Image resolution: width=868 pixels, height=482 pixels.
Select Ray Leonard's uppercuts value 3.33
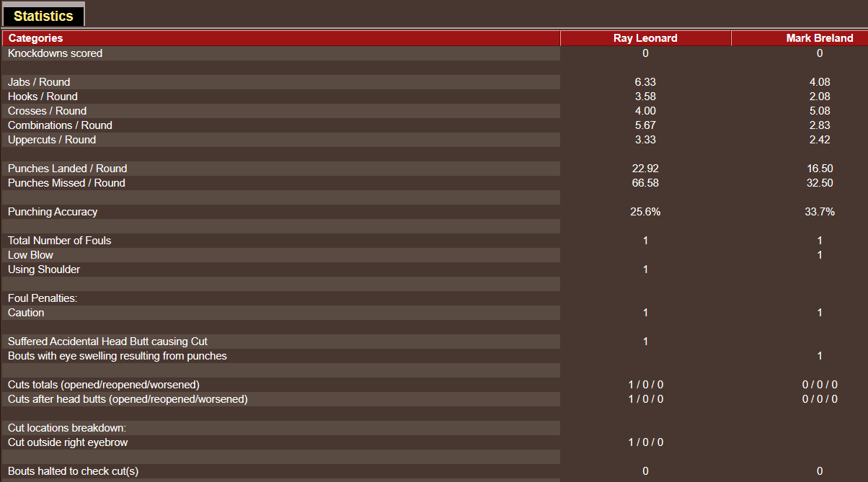coord(645,140)
